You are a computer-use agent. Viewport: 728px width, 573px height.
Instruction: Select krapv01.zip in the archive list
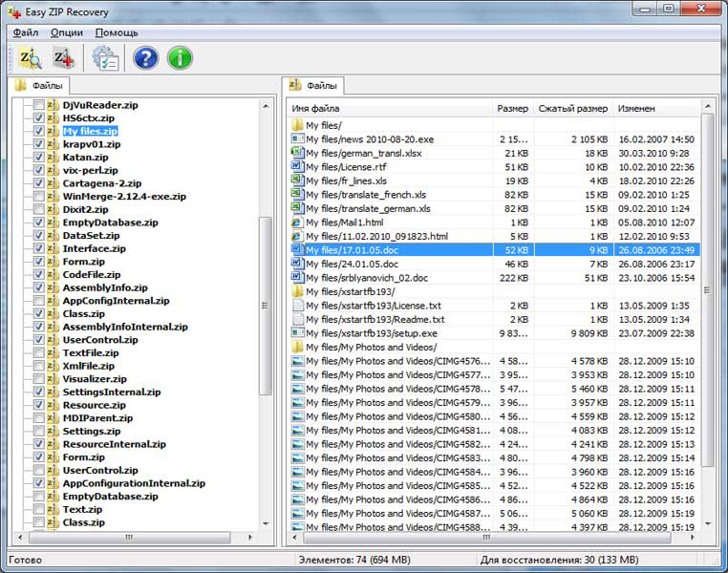[92, 144]
